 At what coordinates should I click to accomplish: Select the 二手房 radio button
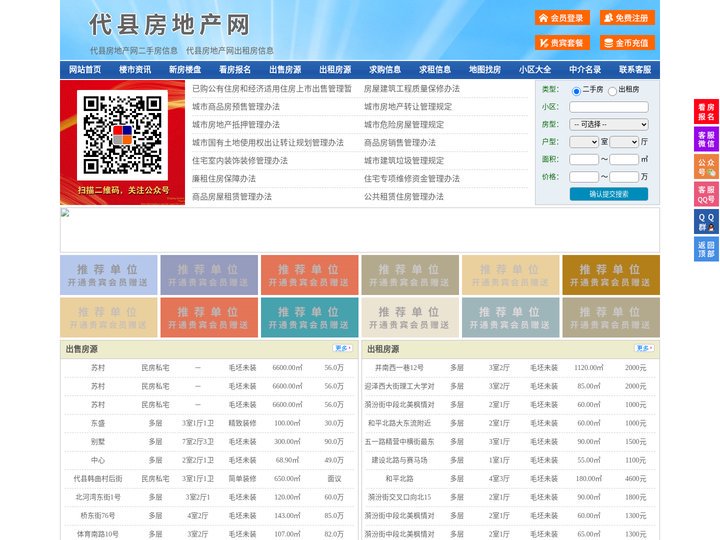tap(576, 91)
